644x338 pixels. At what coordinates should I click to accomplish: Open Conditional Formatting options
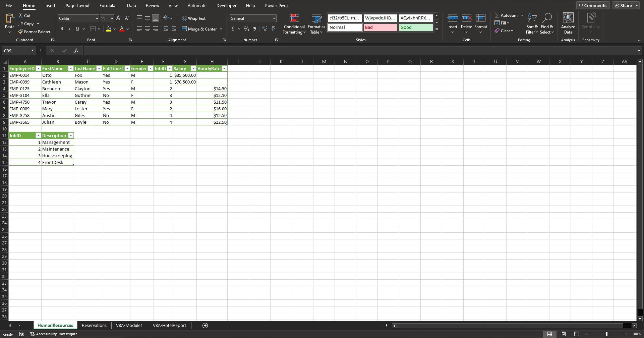click(294, 24)
